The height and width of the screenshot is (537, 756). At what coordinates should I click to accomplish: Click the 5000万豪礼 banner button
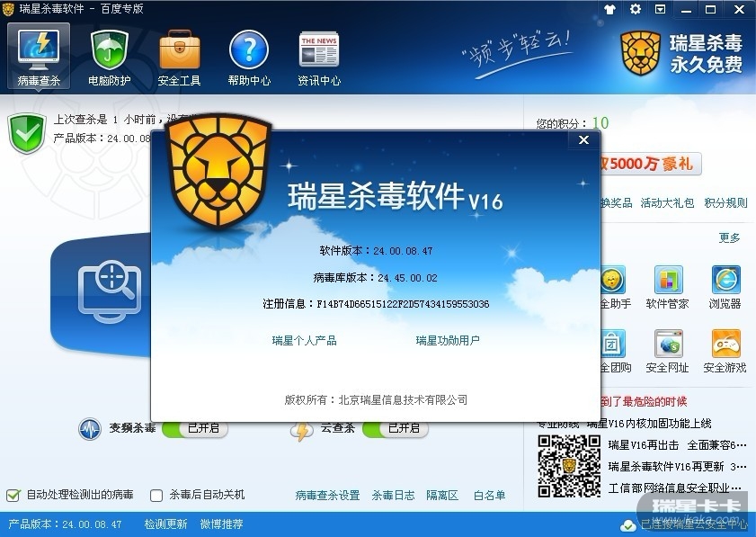[651, 164]
